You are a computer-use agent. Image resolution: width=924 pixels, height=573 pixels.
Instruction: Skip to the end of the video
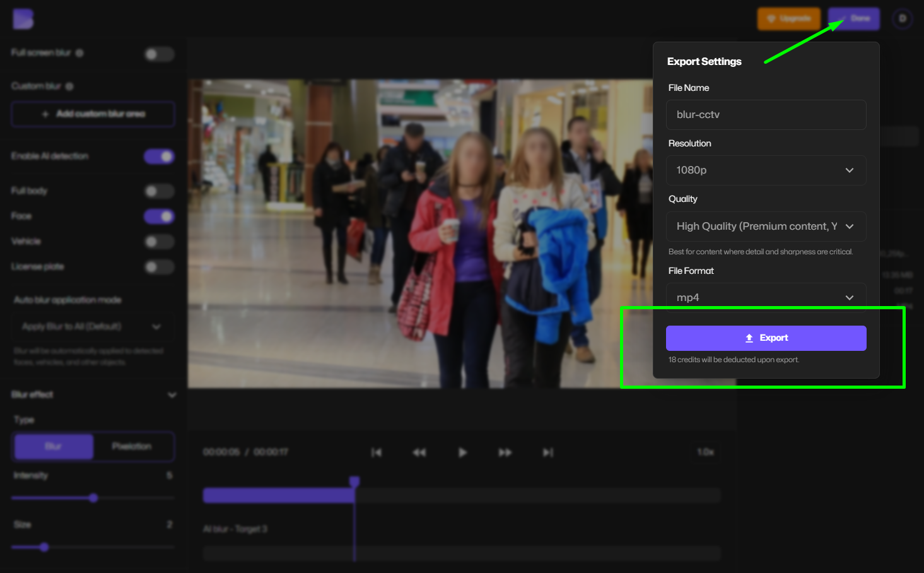tap(547, 452)
